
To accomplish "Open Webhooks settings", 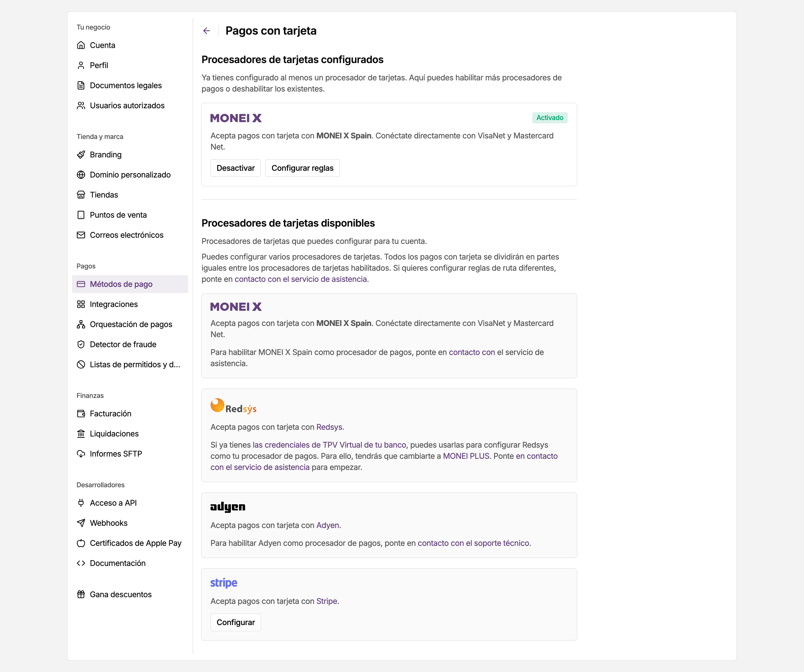I will [x=130, y=523].
